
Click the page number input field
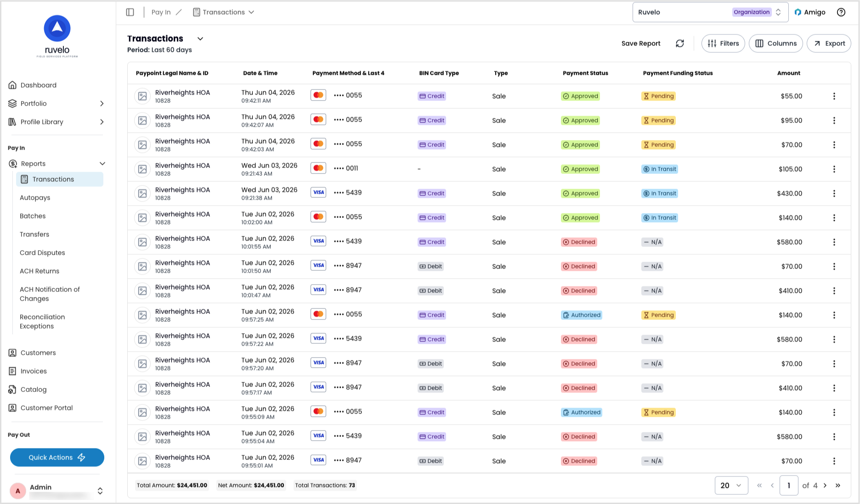(x=789, y=486)
